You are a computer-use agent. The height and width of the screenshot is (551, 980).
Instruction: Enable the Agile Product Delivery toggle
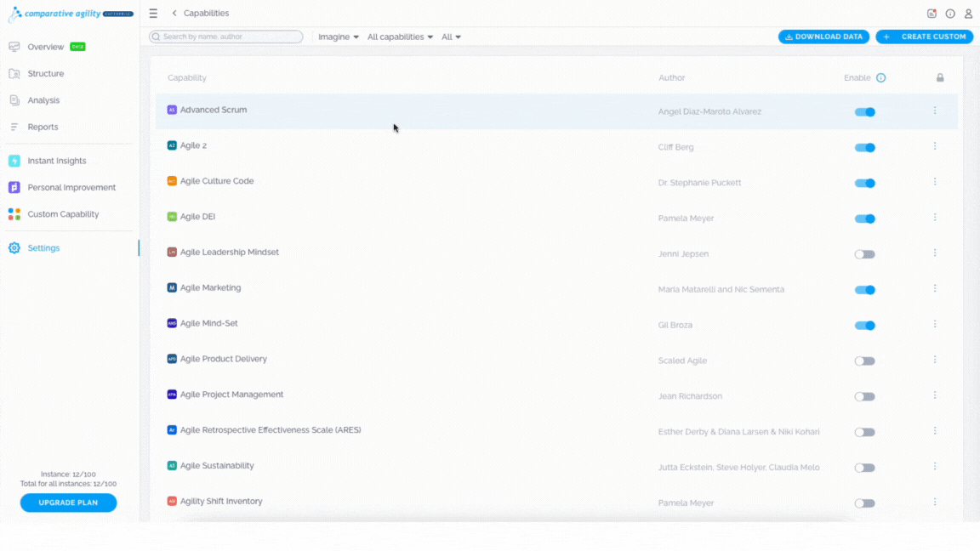[x=865, y=361]
